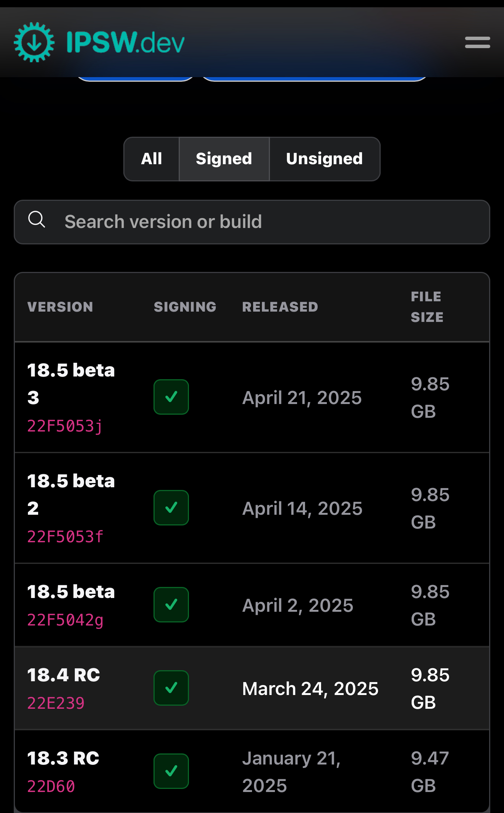This screenshot has height=813, width=504.
Task: Click signed checkmark for 18.4 RC
Action: [171, 688]
